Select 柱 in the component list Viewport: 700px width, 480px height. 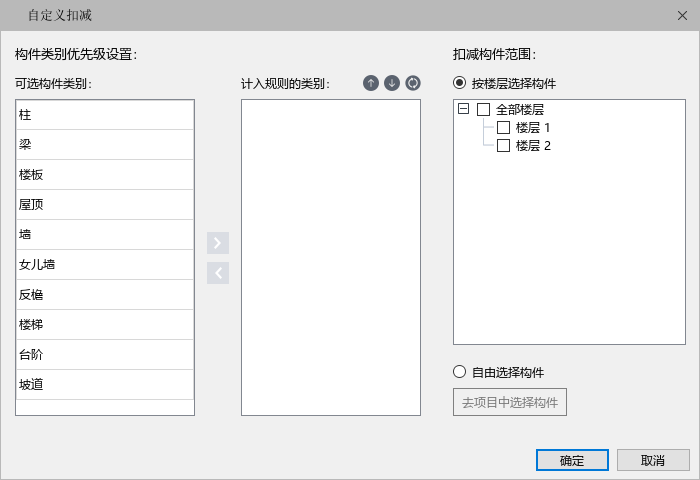105,115
